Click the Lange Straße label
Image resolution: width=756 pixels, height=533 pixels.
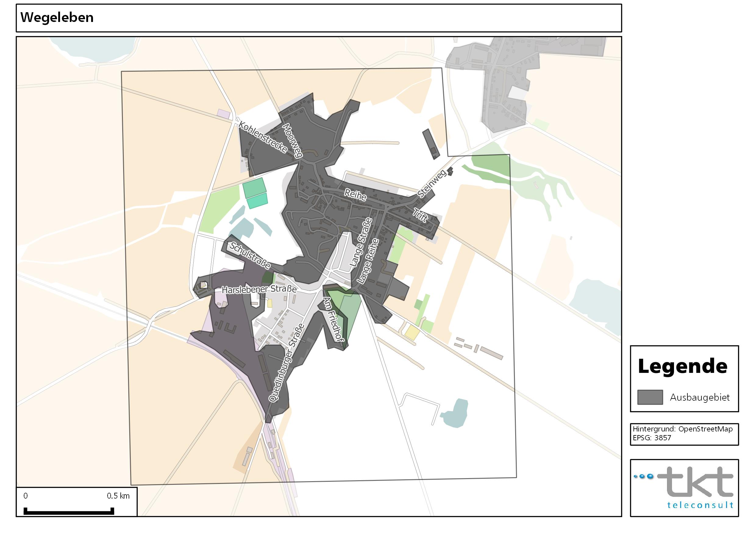(361, 242)
